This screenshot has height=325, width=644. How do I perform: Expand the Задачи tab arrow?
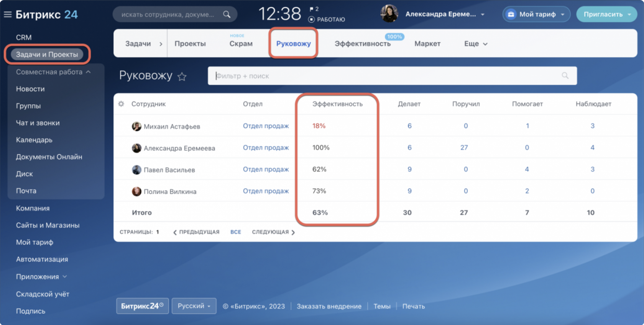(x=161, y=44)
